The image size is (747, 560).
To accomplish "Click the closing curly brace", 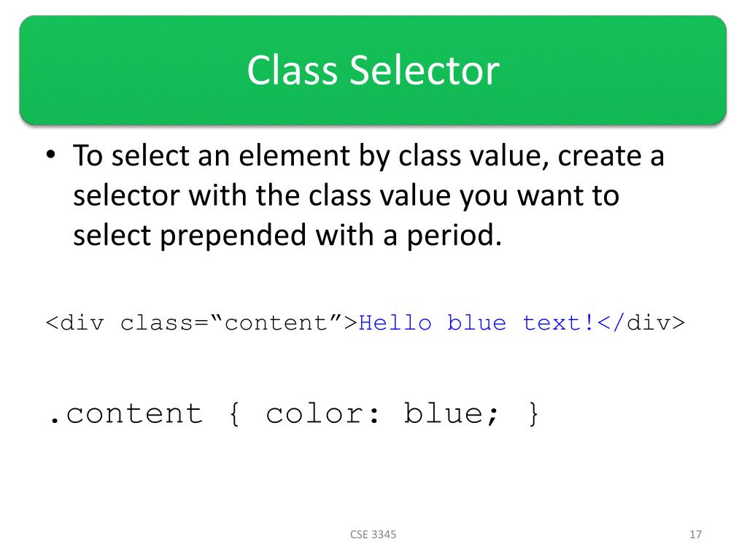I will tap(533, 413).
